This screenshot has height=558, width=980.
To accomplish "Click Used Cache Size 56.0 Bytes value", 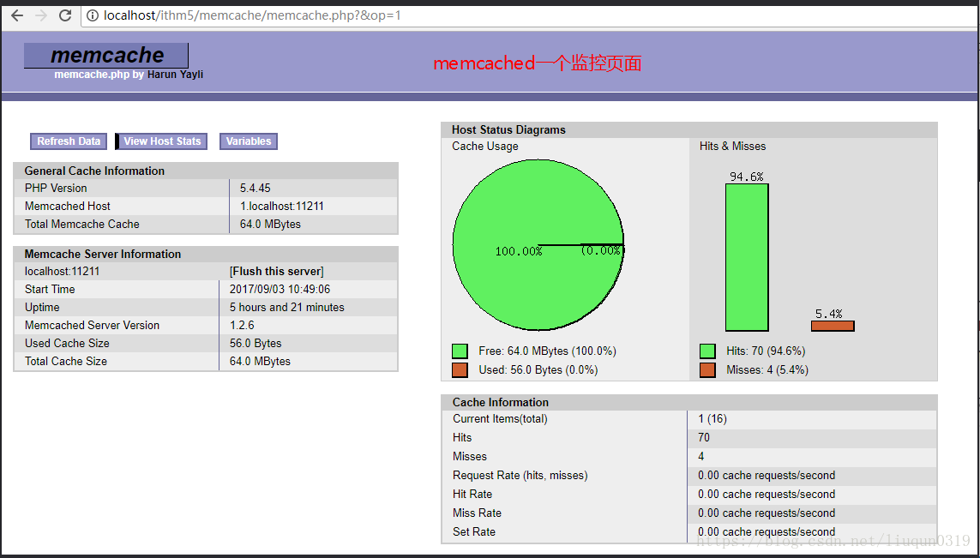I will (256, 344).
